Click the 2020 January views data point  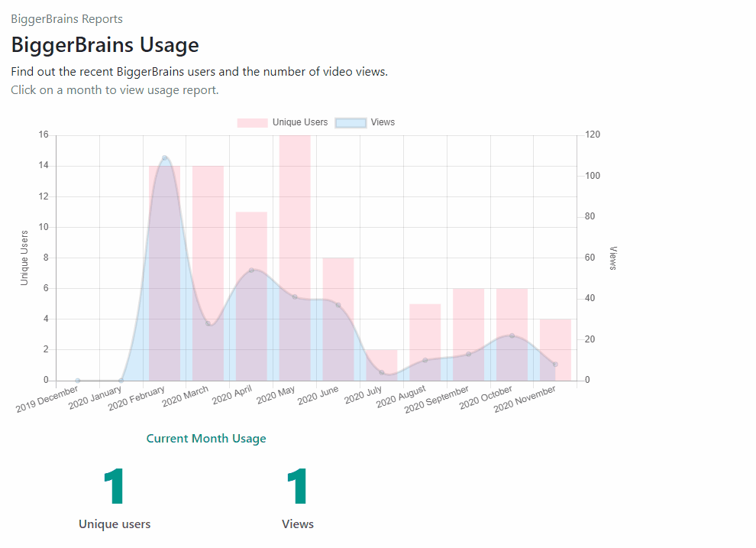[121, 381]
